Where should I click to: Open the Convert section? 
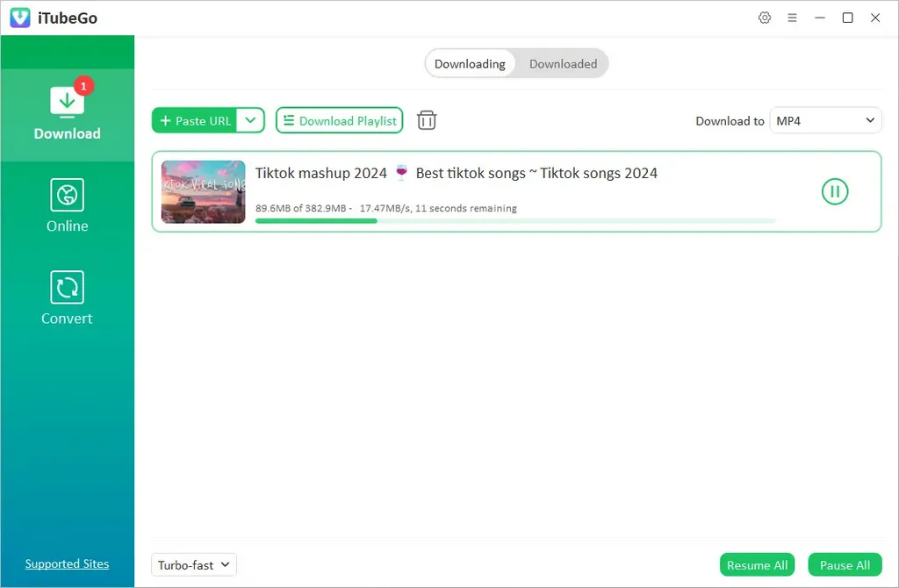point(67,298)
